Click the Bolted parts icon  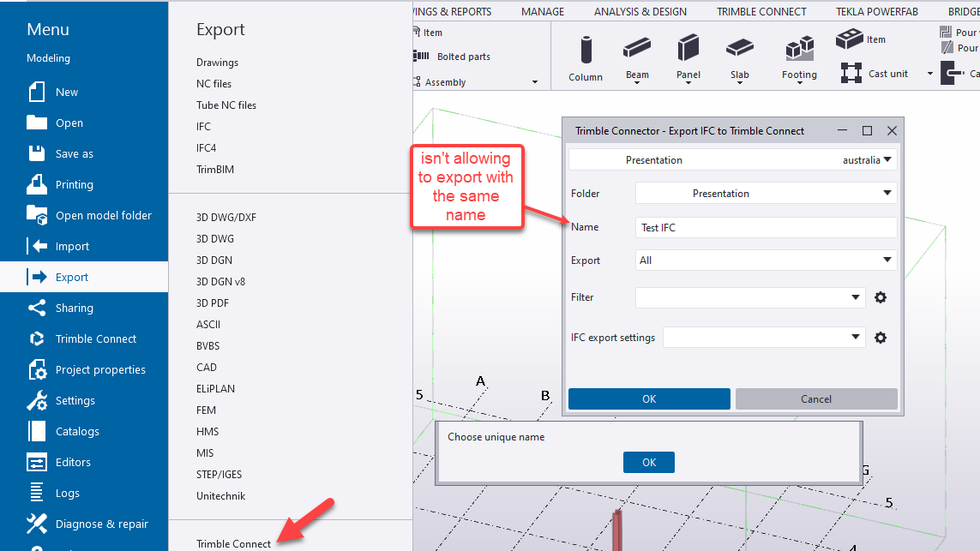421,57
